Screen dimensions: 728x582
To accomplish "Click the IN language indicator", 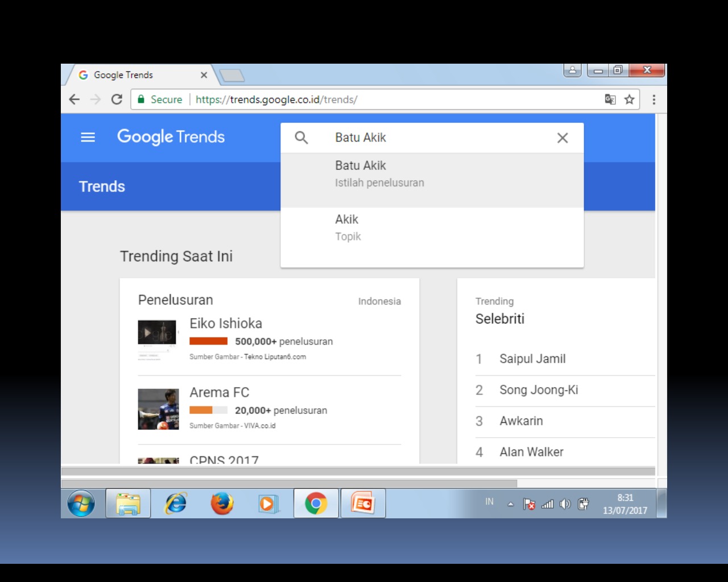I will point(489,501).
